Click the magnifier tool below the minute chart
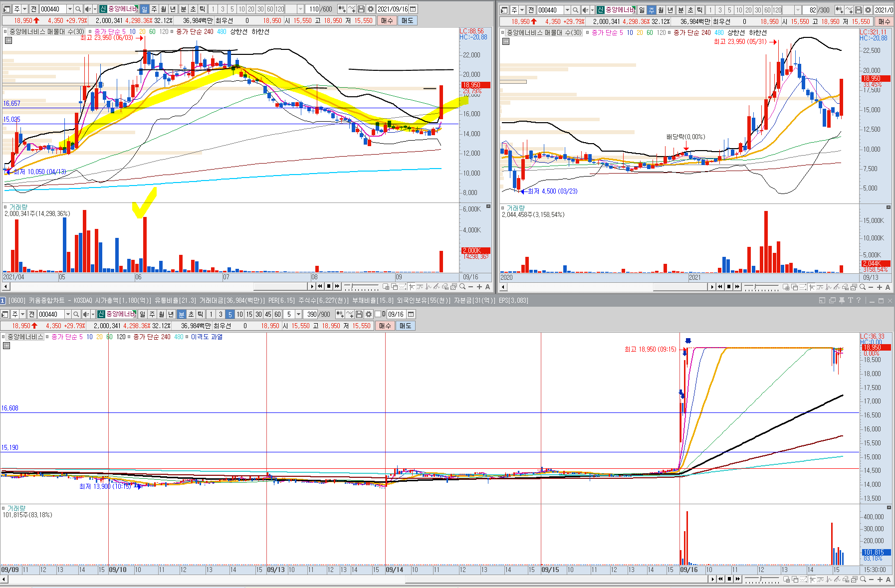Screen dimensions: 895x588 [863, 579]
